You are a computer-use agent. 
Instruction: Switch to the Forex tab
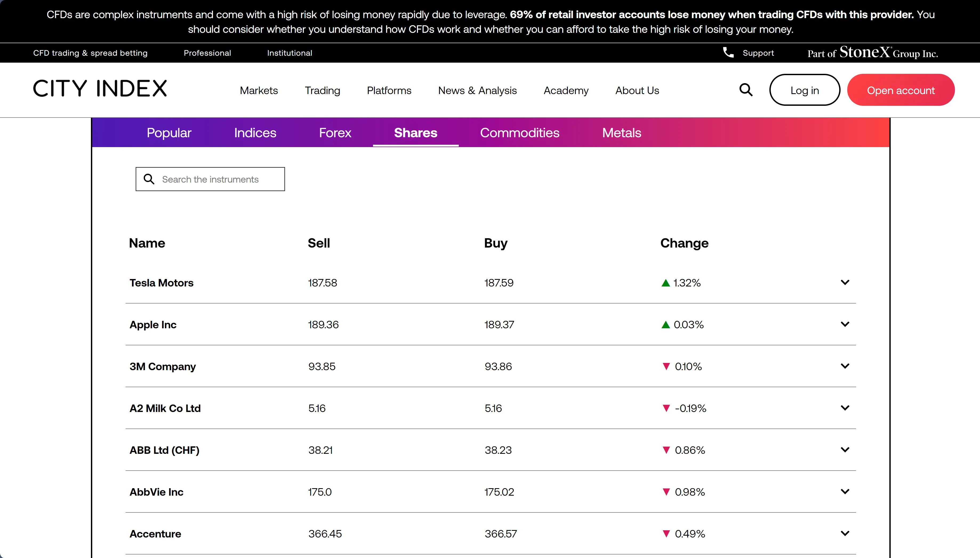tap(335, 133)
